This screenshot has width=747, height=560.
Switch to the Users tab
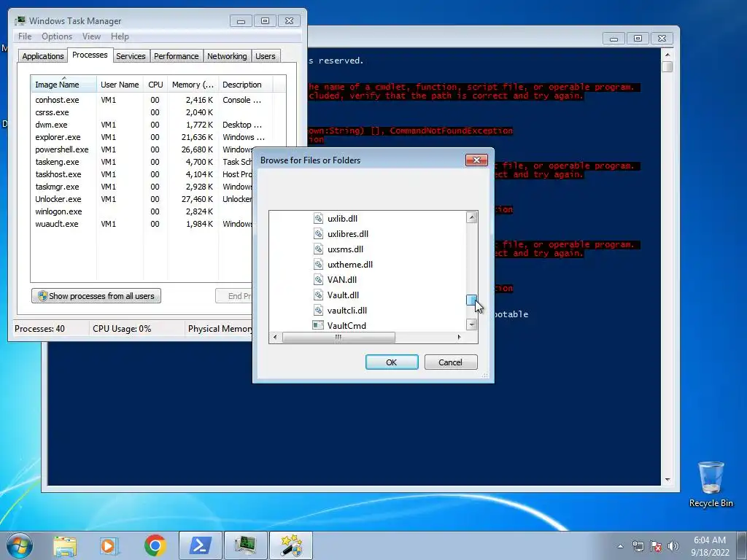[266, 56]
